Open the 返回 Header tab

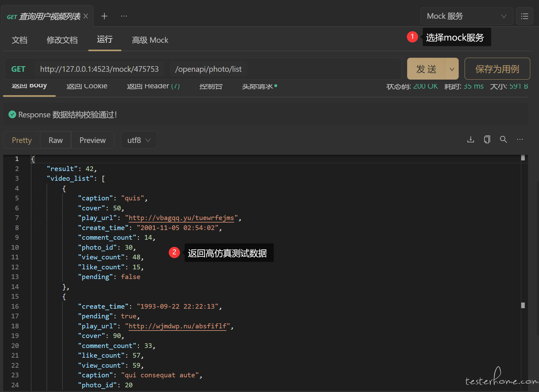(x=153, y=86)
